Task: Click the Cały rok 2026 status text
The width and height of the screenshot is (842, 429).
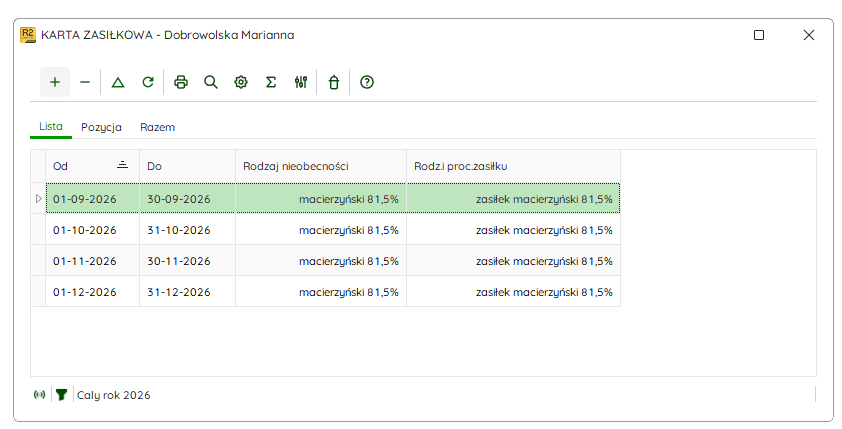Action: [113, 395]
